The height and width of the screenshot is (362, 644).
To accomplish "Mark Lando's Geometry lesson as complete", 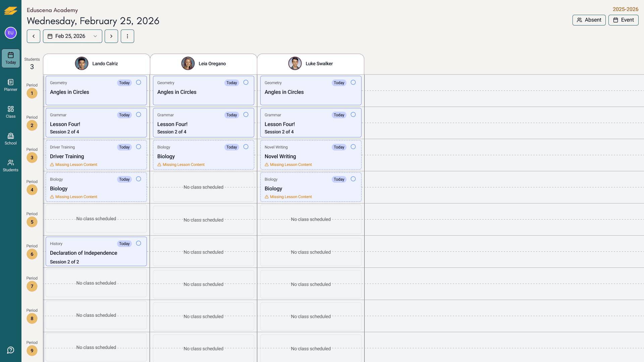I will [x=139, y=82].
